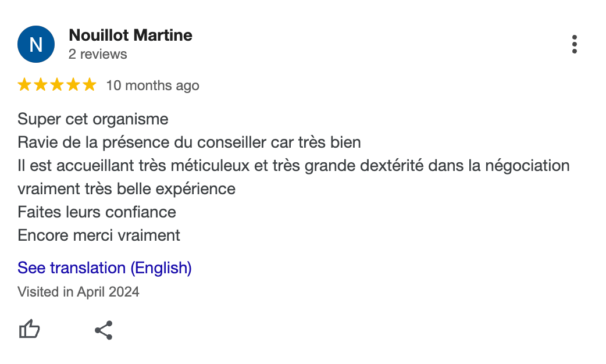The image size is (606, 364).
Task: Click the fourth yellow rating star
Action: (73, 85)
